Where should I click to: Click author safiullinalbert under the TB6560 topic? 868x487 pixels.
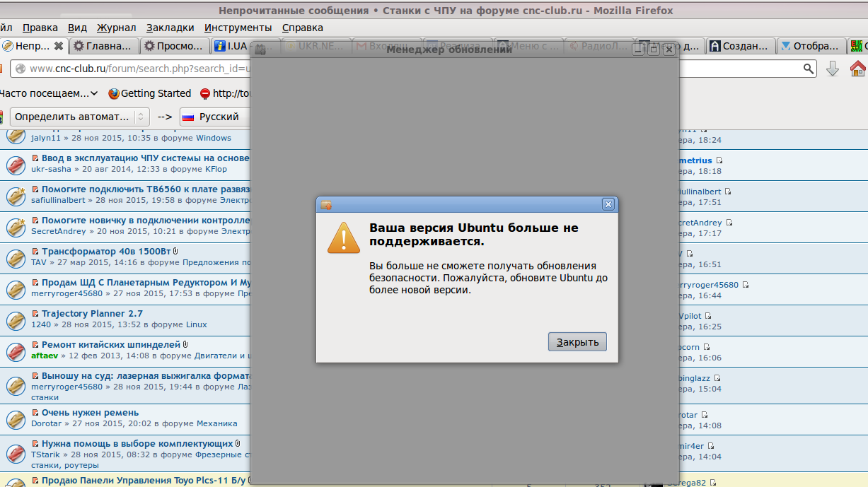58,200
